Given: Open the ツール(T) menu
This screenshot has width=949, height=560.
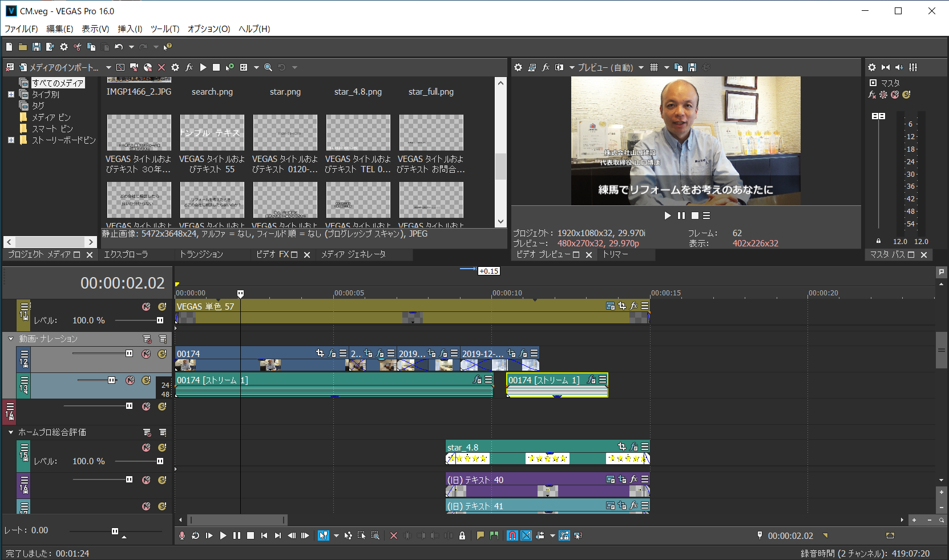Looking at the screenshot, I should click(165, 29).
